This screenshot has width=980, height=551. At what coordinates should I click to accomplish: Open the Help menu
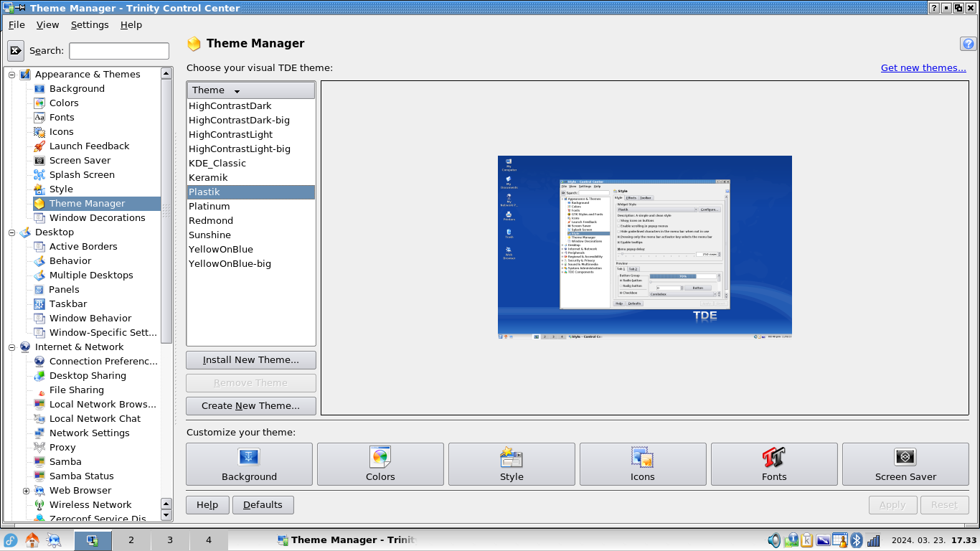131,24
